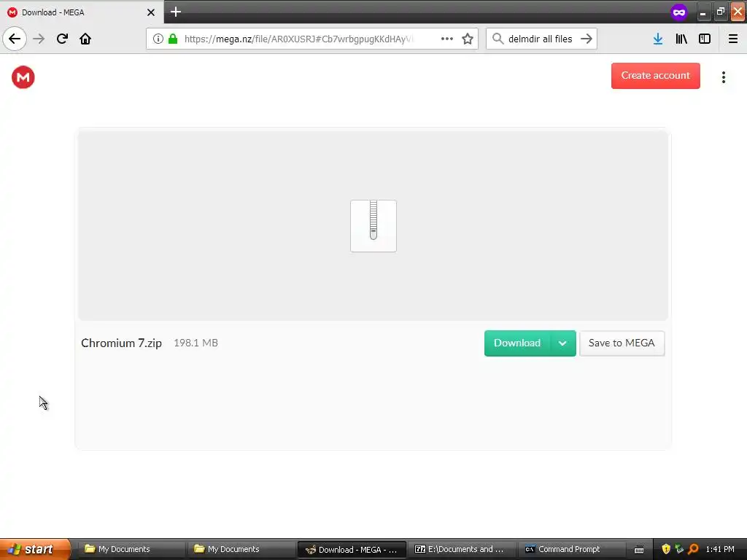Image resolution: width=747 pixels, height=560 pixels.
Task: Focus the search field with 'delmdir all files'
Action: 541,39
